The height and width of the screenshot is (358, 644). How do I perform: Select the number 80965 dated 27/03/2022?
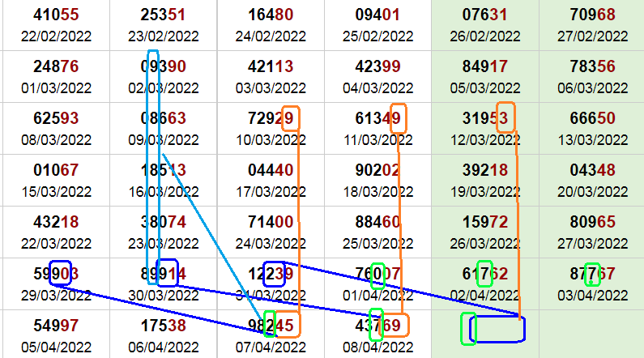pos(592,224)
